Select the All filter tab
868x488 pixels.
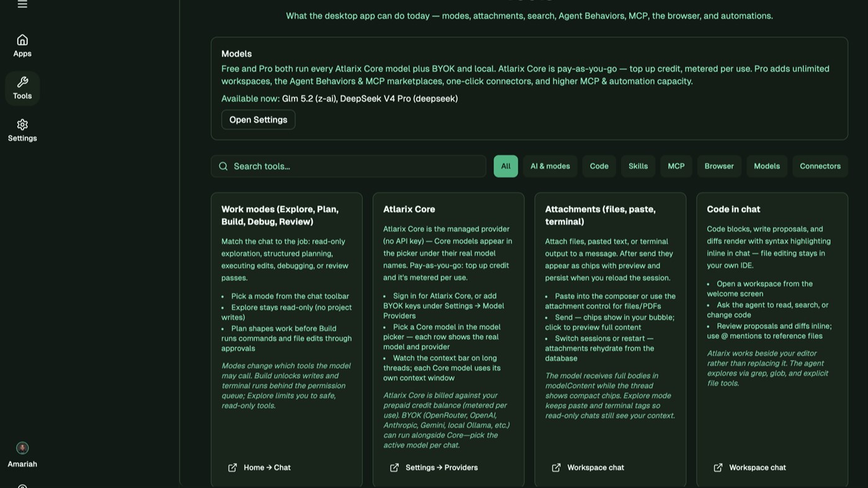[506, 166]
